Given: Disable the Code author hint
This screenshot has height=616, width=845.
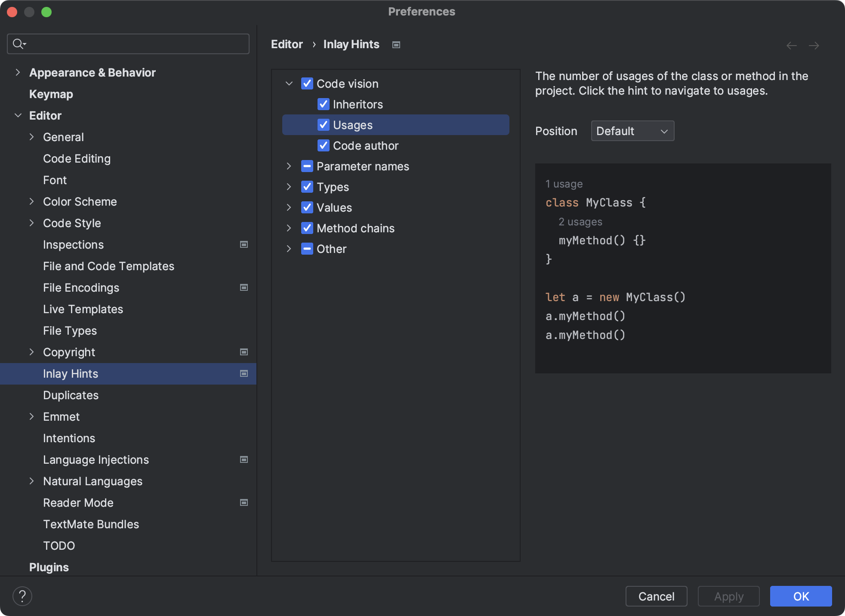Looking at the screenshot, I should point(323,145).
